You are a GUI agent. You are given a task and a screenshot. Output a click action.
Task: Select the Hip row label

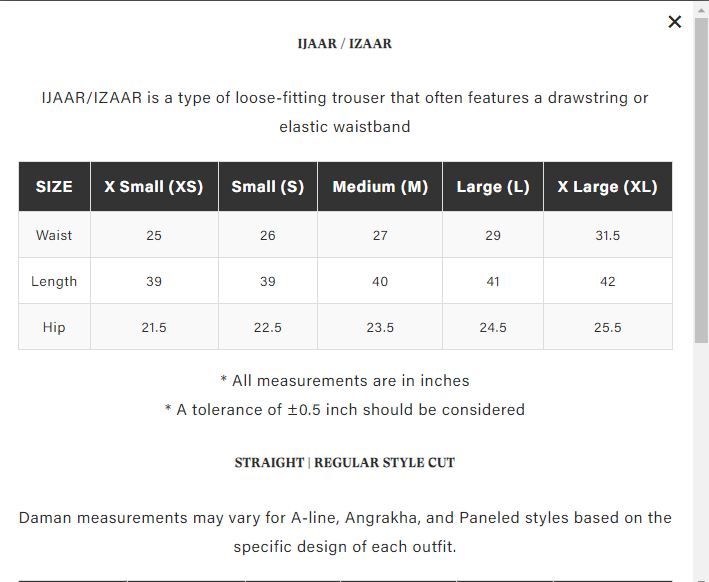pos(54,327)
